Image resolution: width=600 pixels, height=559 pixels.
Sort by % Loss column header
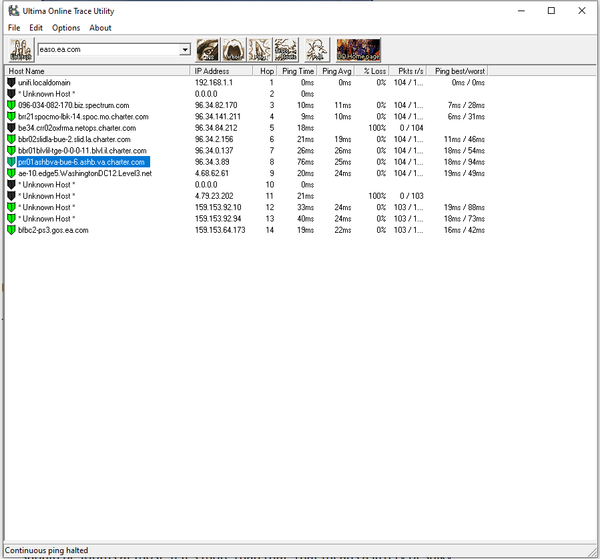coord(372,71)
